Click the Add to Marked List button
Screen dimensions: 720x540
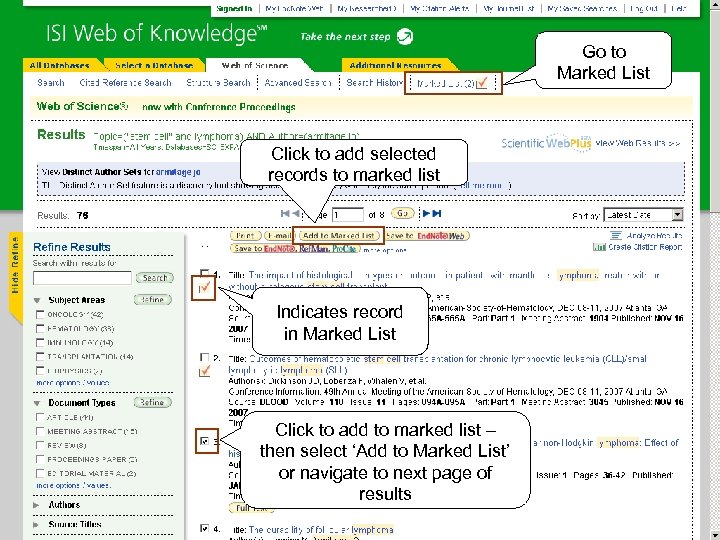(338, 236)
